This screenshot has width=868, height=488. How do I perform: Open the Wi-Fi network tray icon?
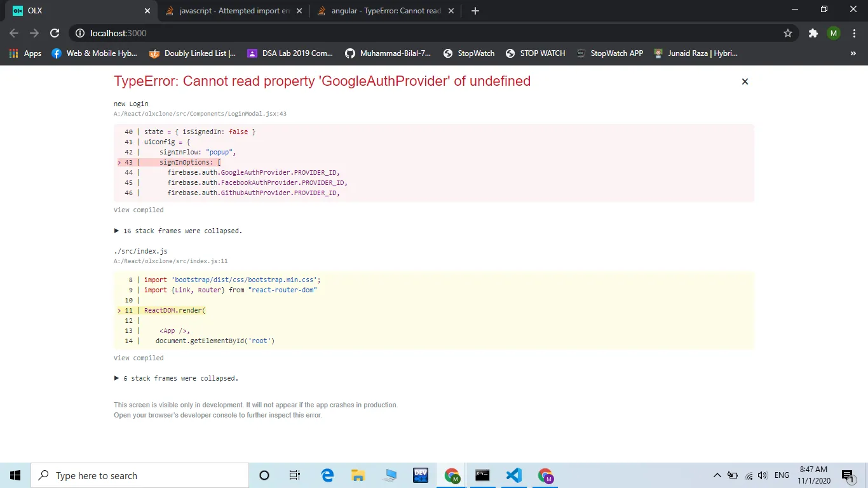(x=749, y=475)
